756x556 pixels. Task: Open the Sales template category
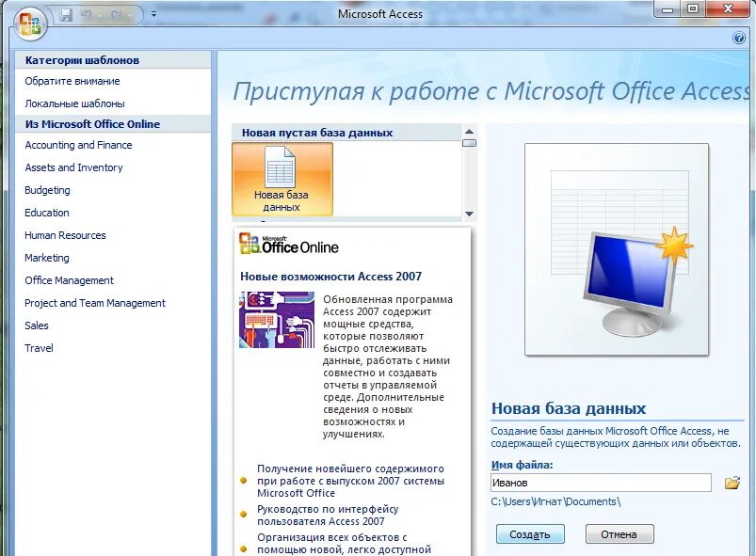(x=37, y=326)
